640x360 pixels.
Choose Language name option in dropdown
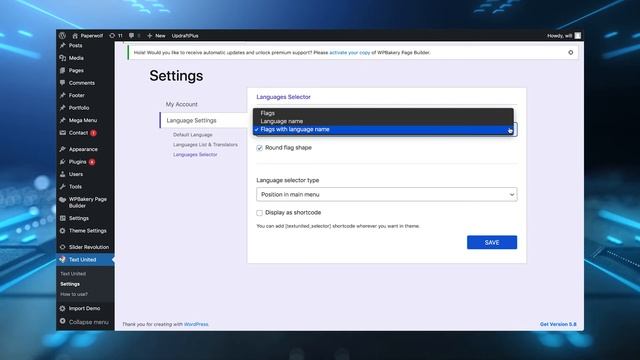pyautogui.click(x=383, y=121)
